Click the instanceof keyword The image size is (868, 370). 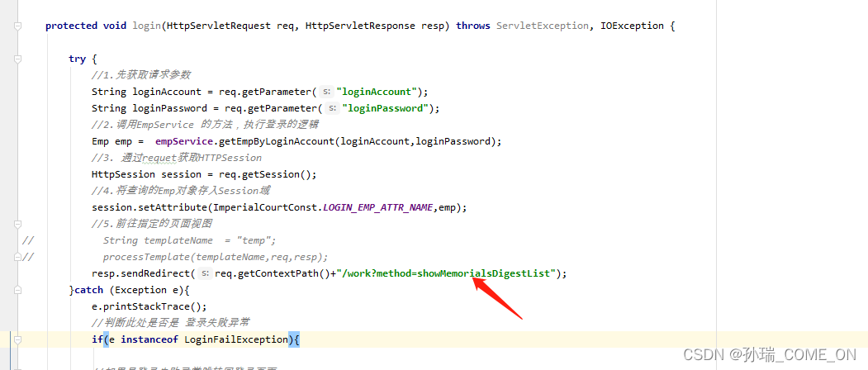(x=149, y=339)
